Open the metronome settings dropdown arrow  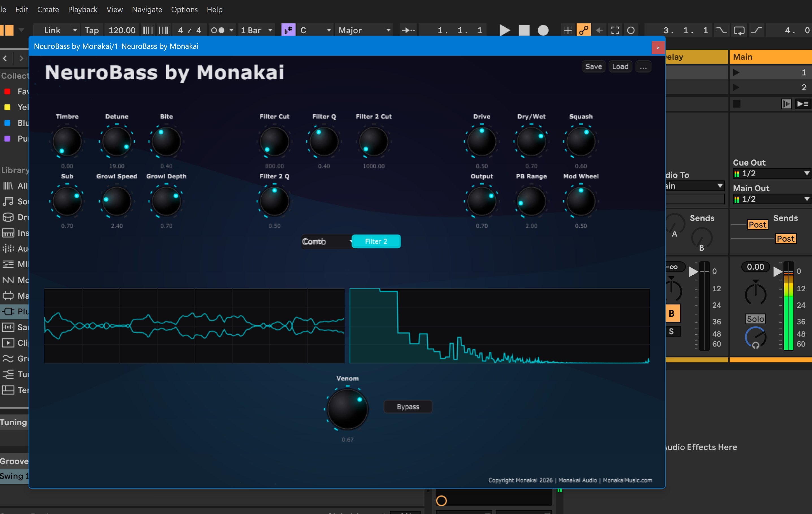pyautogui.click(x=231, y=30)
